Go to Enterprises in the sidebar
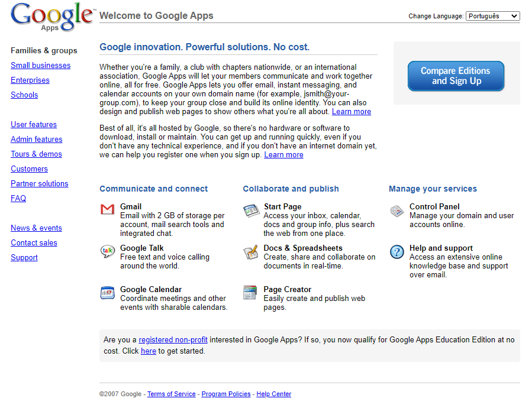 30,80
